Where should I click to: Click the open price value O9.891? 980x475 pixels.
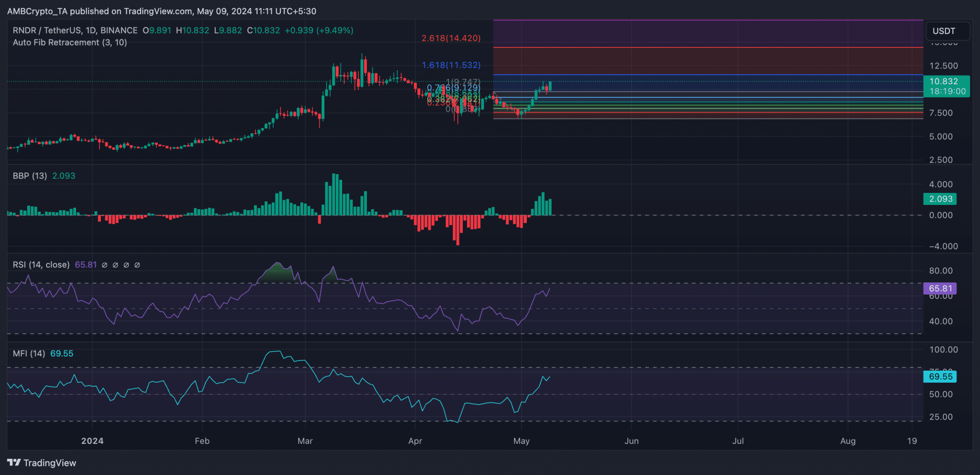[157, 30]
